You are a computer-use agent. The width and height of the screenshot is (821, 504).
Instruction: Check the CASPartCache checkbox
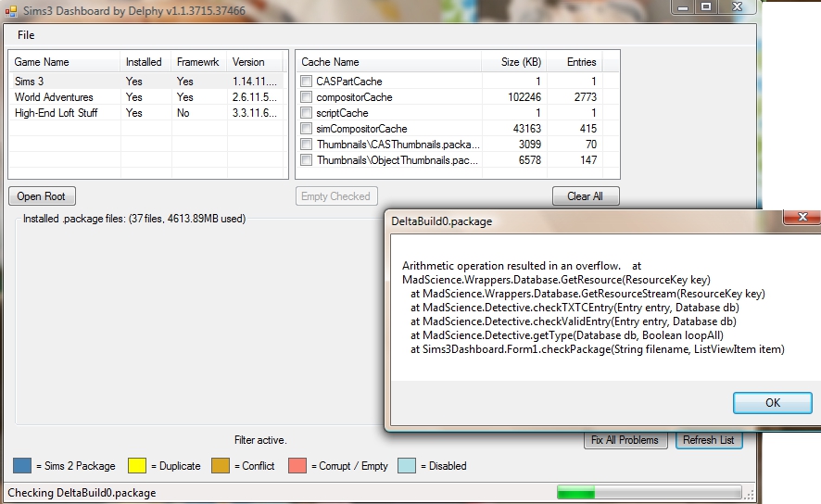pyautogui.click(x=307, y=82)
